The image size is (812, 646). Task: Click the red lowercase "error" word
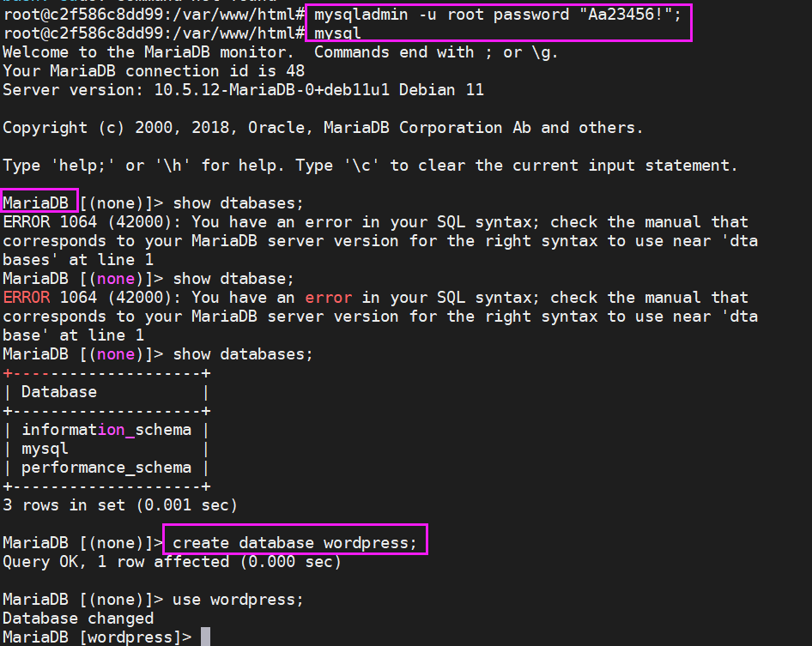(328, 298)
